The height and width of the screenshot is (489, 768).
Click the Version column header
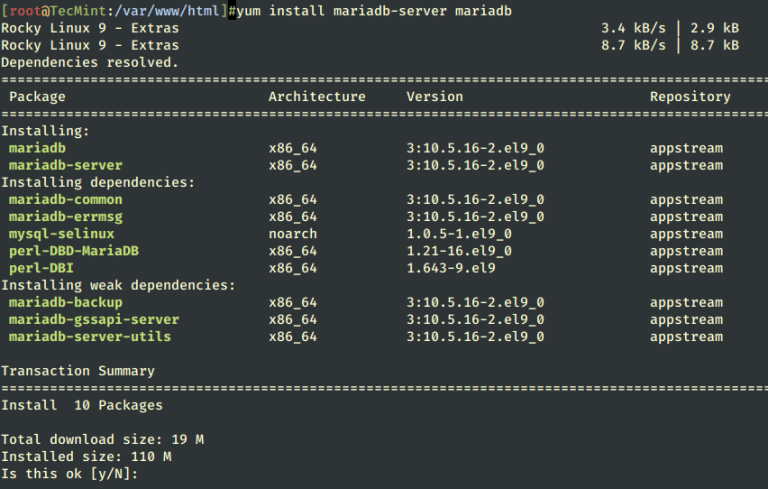[x=434, y=97]
